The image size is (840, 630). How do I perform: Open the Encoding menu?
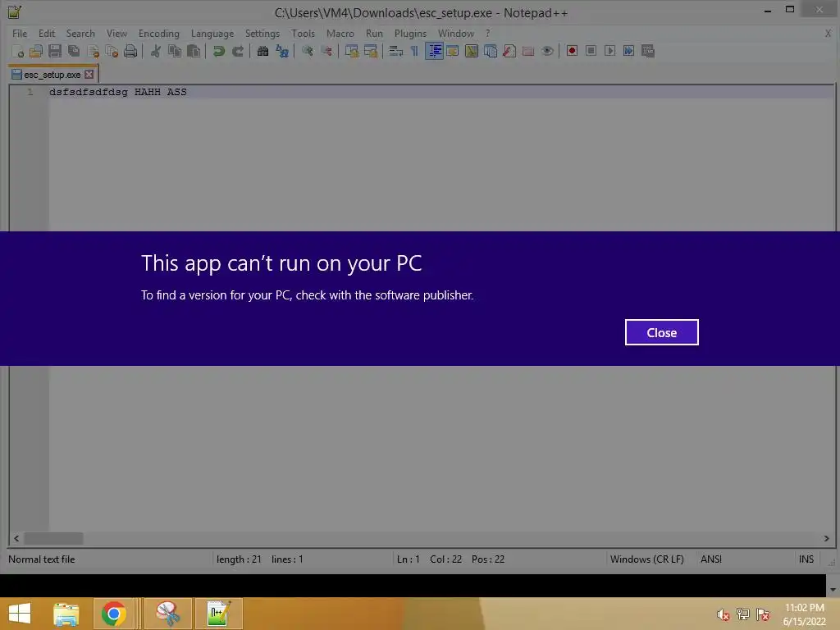click(x=159, y=33)
